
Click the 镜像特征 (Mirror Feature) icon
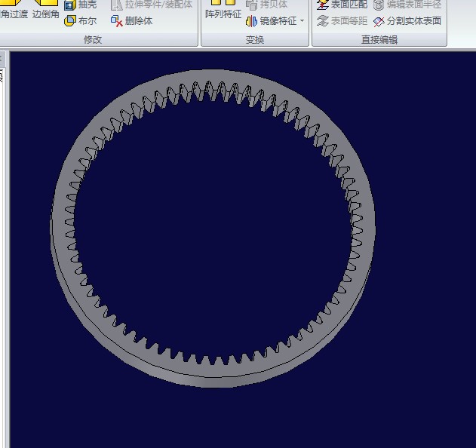[252, 21]
